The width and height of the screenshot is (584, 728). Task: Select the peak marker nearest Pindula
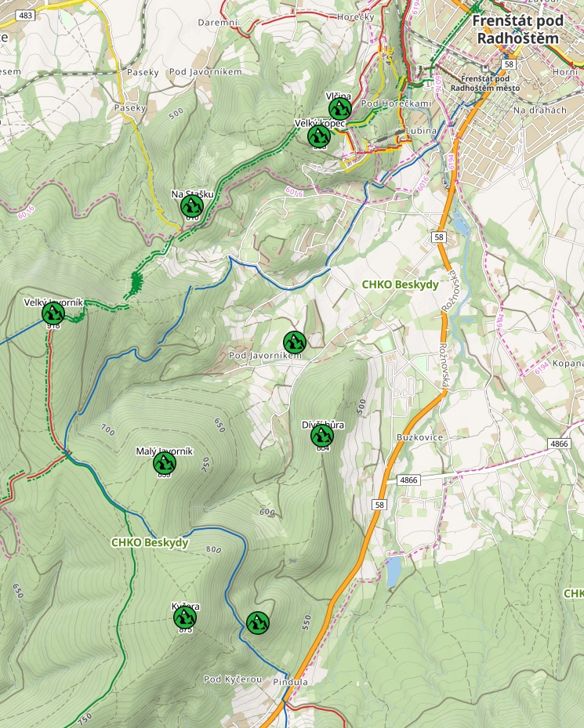click(258, 623)
